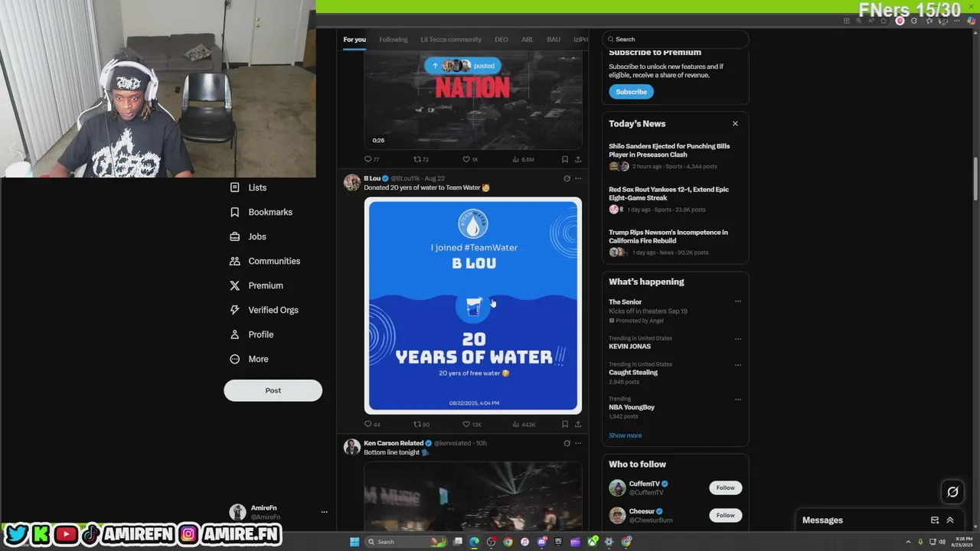
Task: Open the browser Extensions puzzle icon
Action: tap(914, 21)
